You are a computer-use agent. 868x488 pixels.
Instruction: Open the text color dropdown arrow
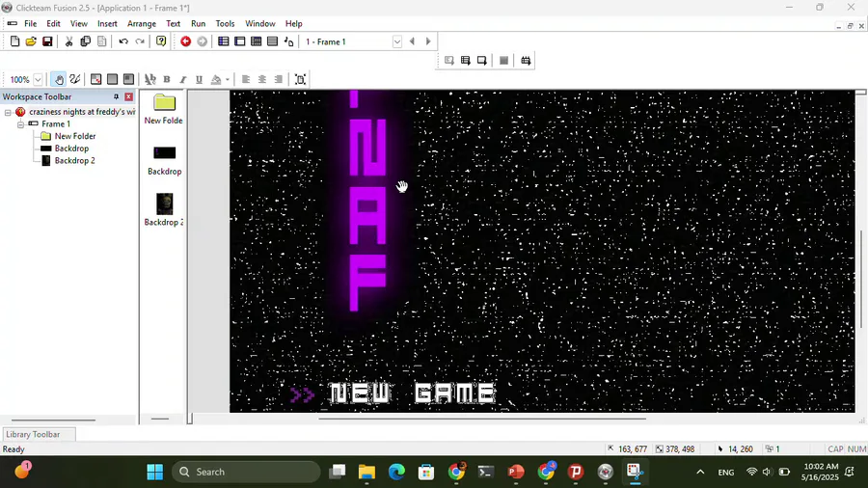pyautogui.click(x=227, y=80)
